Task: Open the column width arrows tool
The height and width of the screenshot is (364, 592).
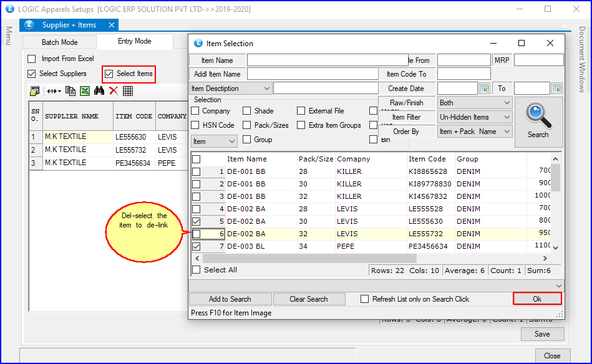Action: [x=54, y=91]
